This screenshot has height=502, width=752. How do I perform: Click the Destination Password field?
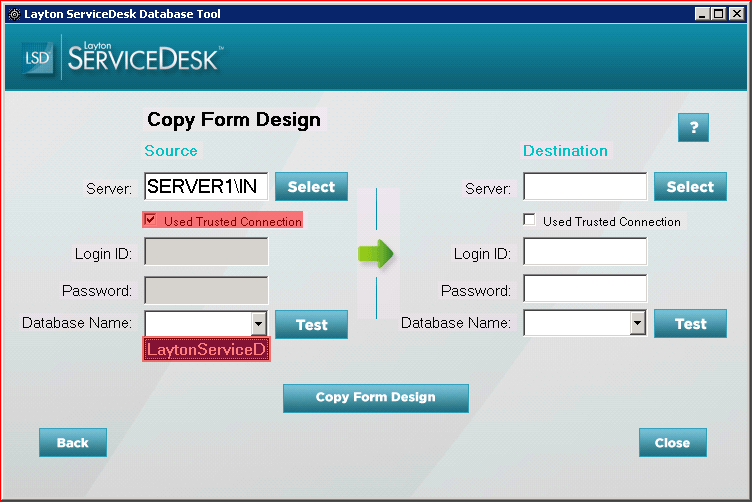coord(585,289)
